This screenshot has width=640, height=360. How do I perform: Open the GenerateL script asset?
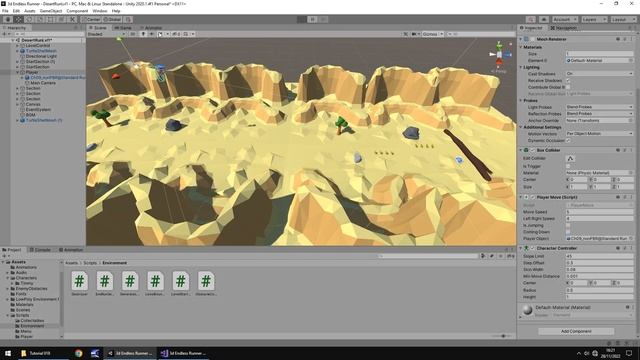pos(130,283)
